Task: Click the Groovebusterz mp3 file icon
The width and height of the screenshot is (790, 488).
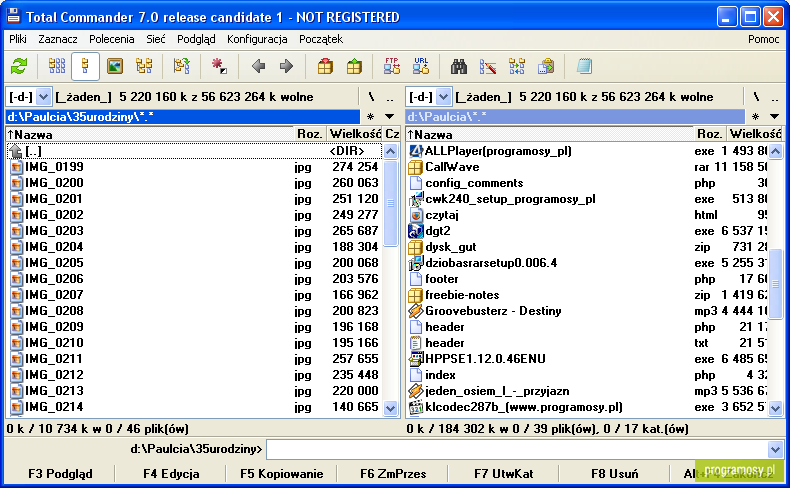Action: 415,311
